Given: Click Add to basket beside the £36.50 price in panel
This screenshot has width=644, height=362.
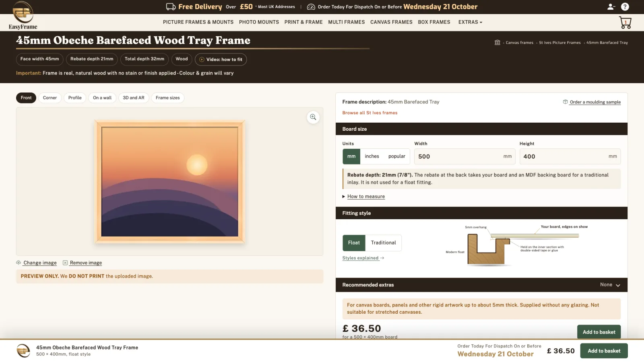Looking at the screenshot, I should 599,332.
